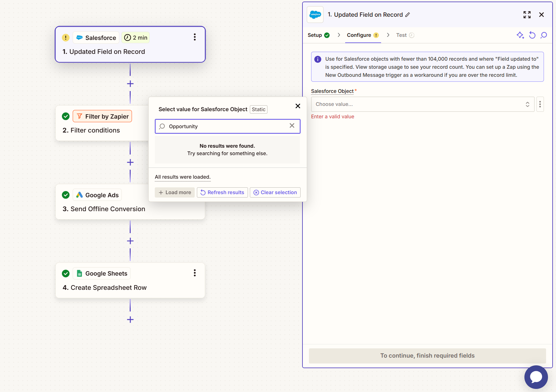Image resolution: width=556 pixels, height=392 pixels.
Task: Click the Enter a valid value error
Action: (x=332, y=116)
